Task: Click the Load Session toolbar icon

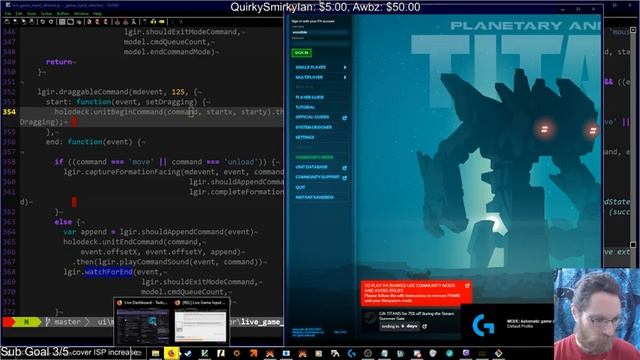Action: (117, 22)
